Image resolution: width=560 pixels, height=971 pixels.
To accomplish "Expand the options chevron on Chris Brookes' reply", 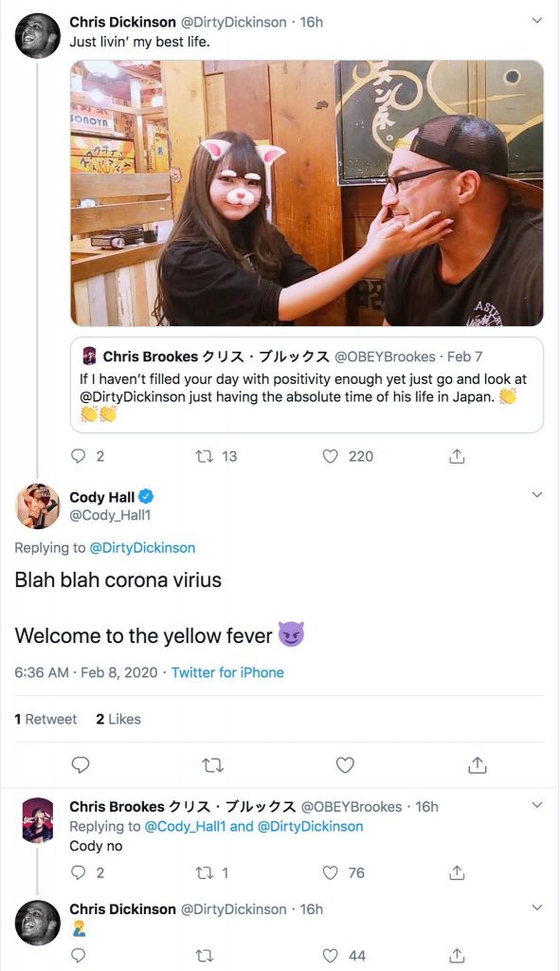I will coord(537,805).
